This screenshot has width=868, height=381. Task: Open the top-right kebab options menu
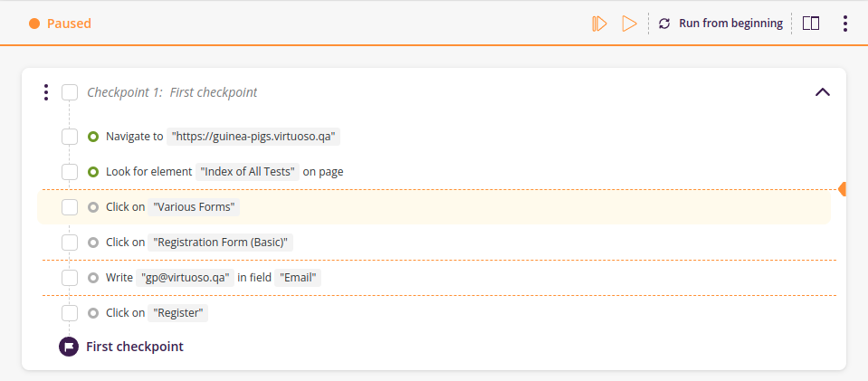tap(844, 24)
